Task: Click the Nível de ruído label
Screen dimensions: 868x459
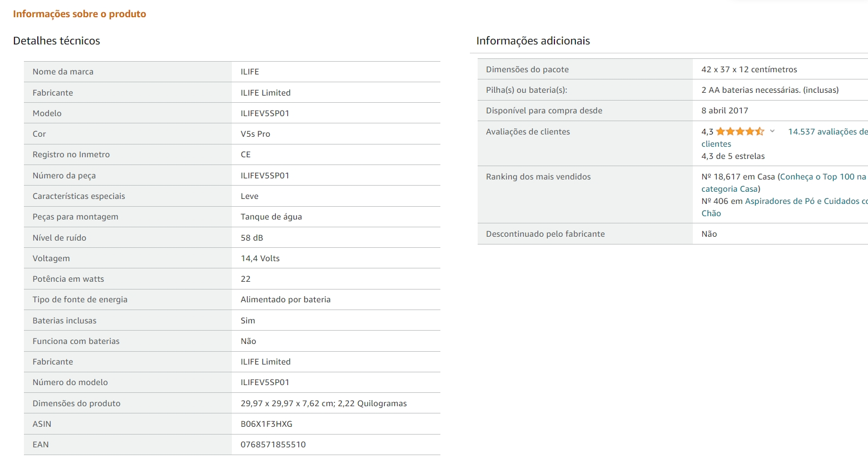Action: coord(59,238)
